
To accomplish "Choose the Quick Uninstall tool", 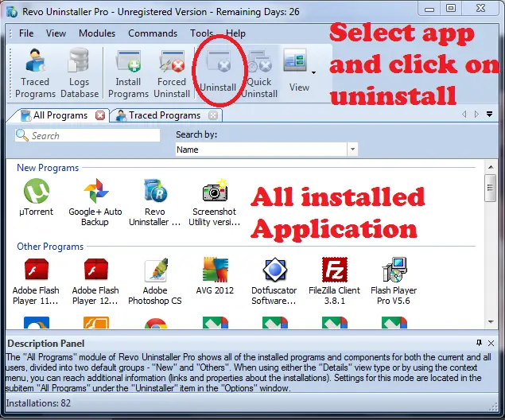I will pos(259,73).
